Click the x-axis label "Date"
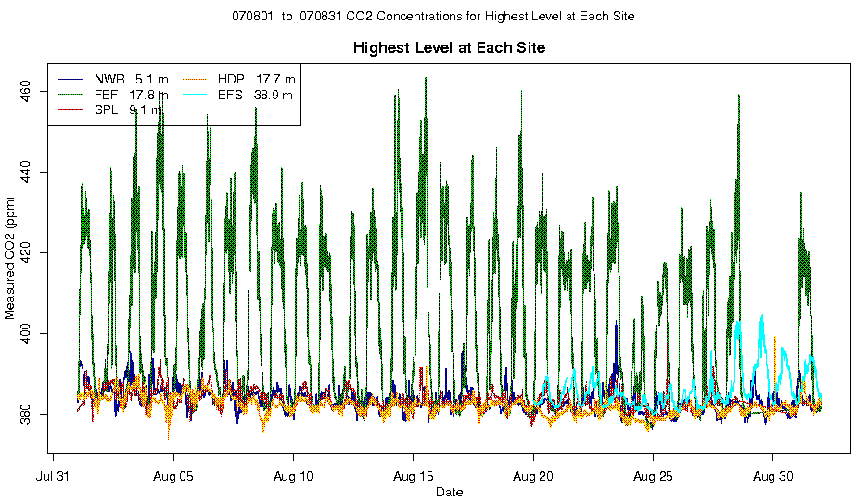Screen dimensions: 868x501 [449, 492]
